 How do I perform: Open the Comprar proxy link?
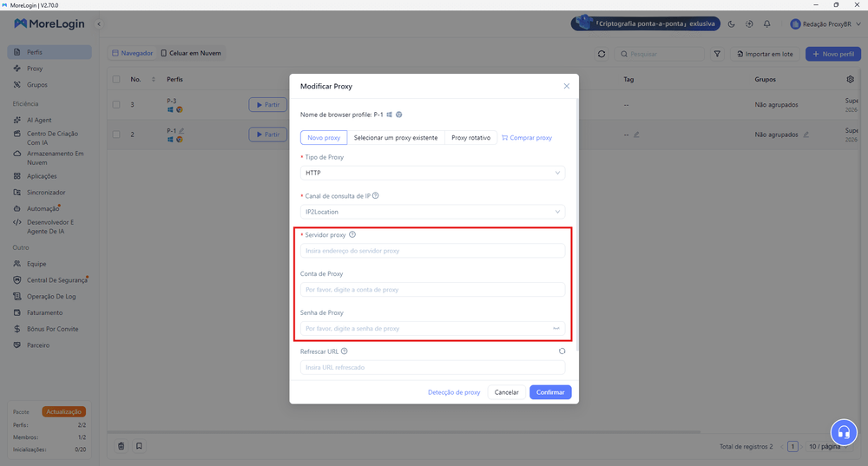tap(527, 137)
